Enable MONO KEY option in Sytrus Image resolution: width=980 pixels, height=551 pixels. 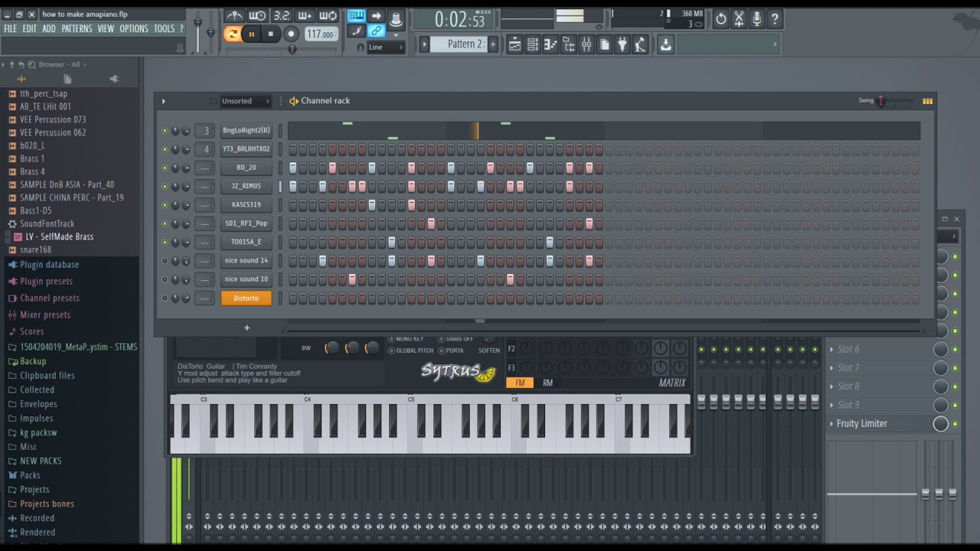[391, 339]
